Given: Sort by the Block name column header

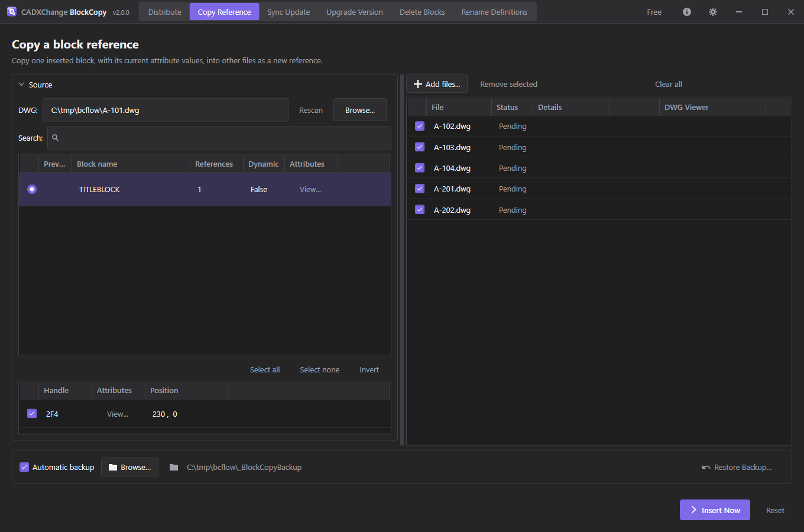Looking at the screenshot, I should 131,164.
